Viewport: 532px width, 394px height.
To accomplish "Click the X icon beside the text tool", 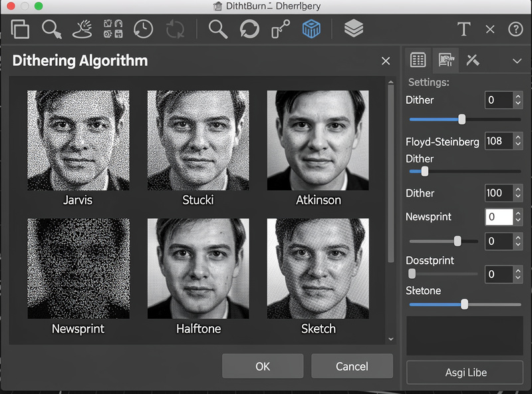I will tap(490, 29).
